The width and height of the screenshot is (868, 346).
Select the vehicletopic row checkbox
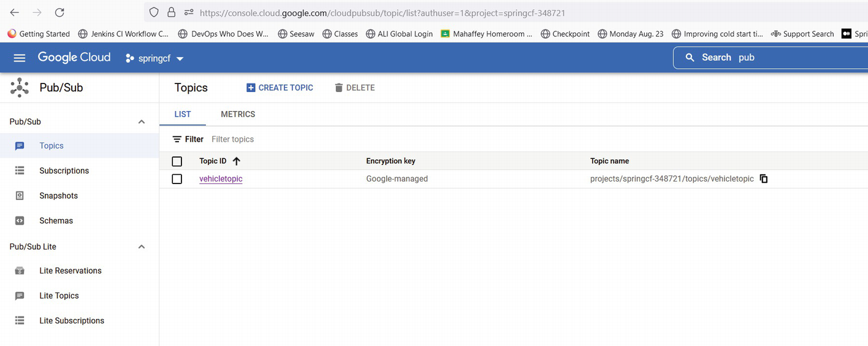[177, 179]
